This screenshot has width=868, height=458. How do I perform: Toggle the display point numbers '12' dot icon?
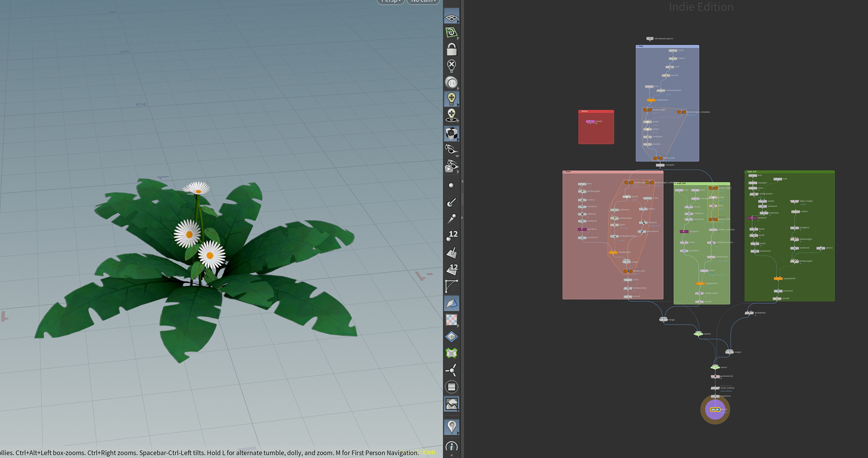[x=452, y=236]
